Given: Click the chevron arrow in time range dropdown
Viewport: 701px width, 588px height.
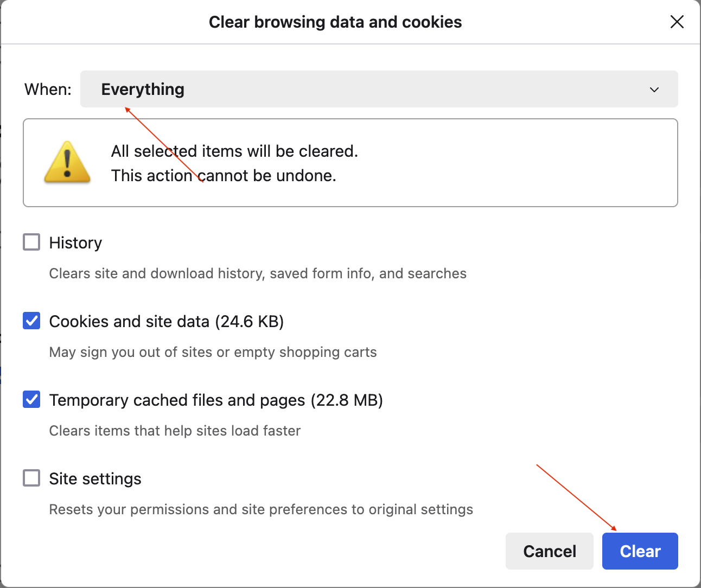Looking at the screenshot, I should point(654,90).
